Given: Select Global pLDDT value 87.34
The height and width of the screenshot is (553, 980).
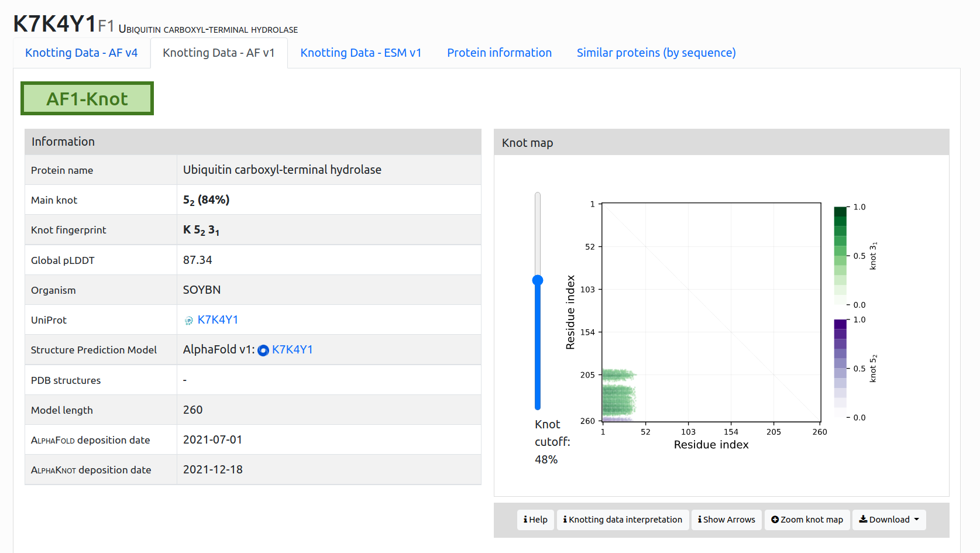Looking at the screenshot, I should [198, 260].
